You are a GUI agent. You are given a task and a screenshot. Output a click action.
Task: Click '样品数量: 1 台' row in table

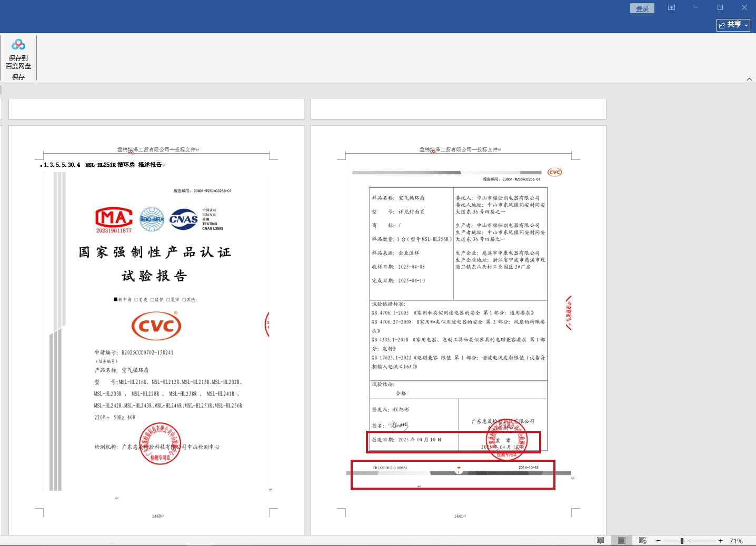click(412, 239)
